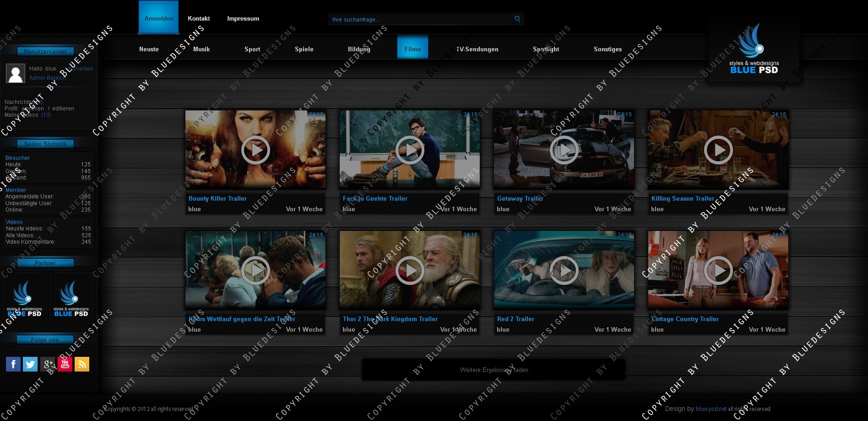The height and width of the screenshot is (421, 868).
Task: Play the Killing Season Trailer video
Action: tap(718, 150)
